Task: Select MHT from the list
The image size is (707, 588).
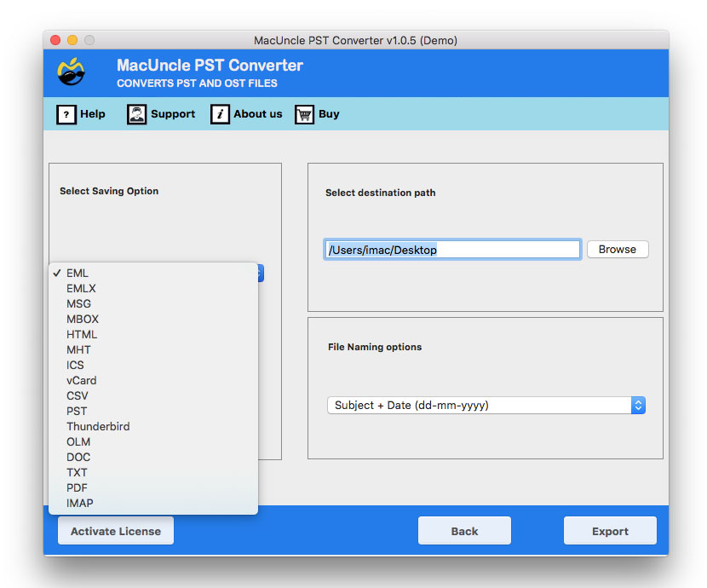Action: (x=153, y=350)
